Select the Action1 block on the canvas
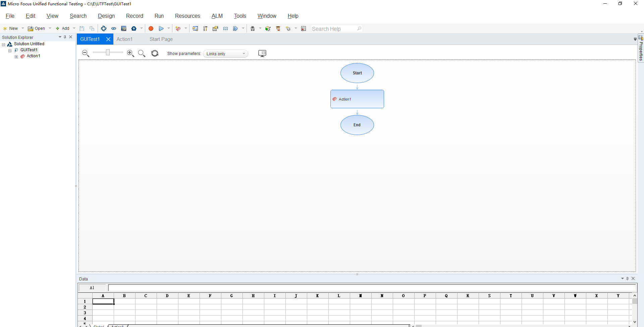The height and width of the screenshot is (327, 644). 357,99
